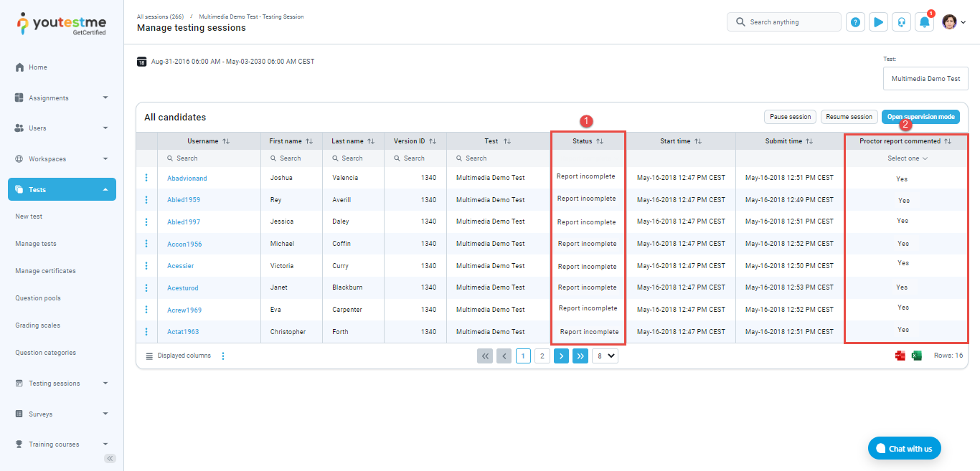Screen dimensions: 980x471
Task: Export the table to Excel
Action: tap(916, 356)
